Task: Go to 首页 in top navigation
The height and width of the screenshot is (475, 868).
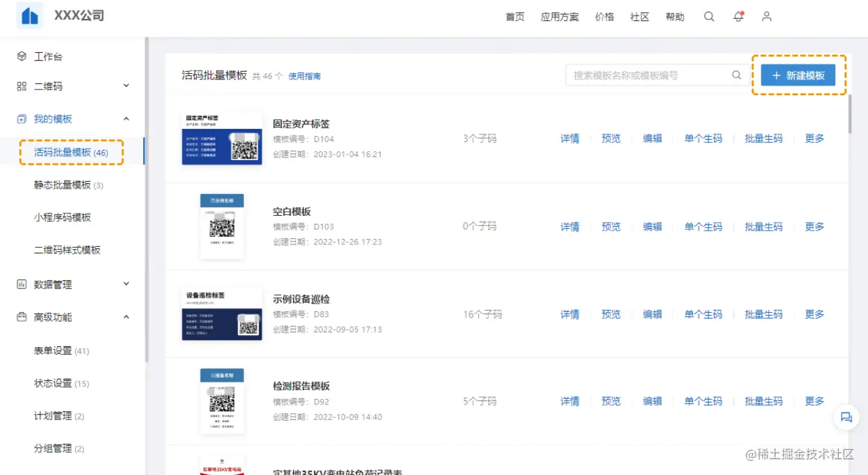Action: 515,17
